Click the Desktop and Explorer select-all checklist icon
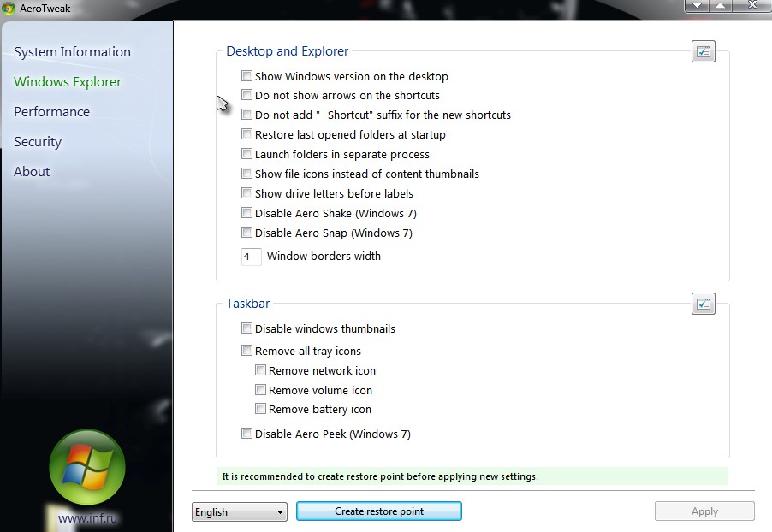The image size is (772, 532). click(703, 51)
